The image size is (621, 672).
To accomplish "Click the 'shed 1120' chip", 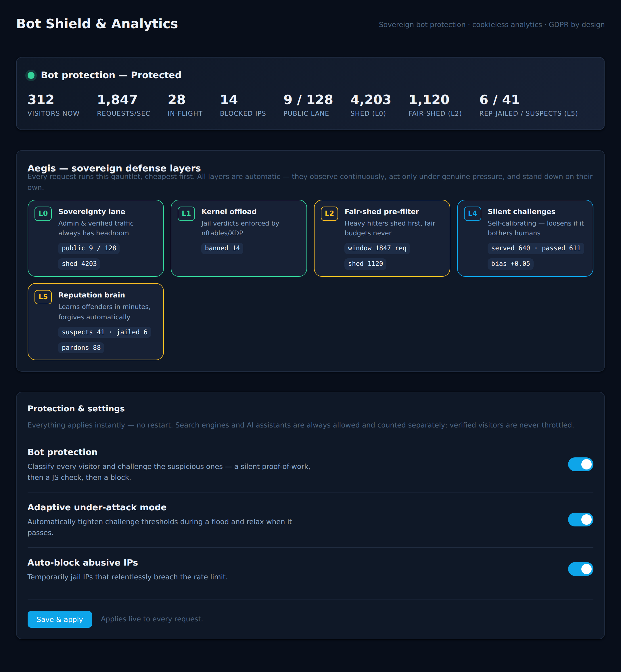I will (365, 264).
